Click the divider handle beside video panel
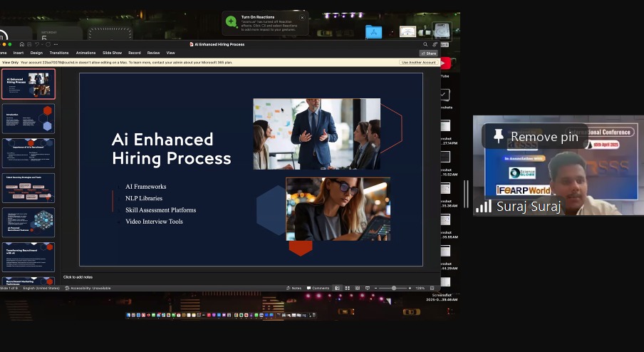Viewport: 644px width, 352px height. [x=466, y=194]
